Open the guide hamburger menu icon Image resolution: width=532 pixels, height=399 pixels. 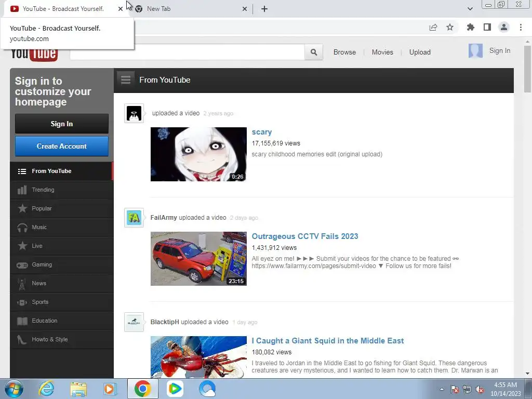tap(126, 79)
